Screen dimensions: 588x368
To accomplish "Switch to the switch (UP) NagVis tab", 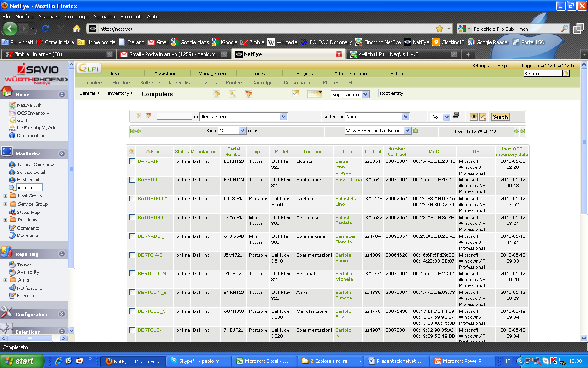I will point(402,54).
